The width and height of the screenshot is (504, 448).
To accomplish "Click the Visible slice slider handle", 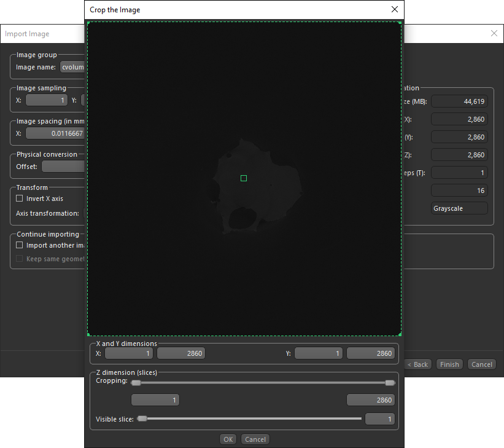I will [x=142, y=419].
